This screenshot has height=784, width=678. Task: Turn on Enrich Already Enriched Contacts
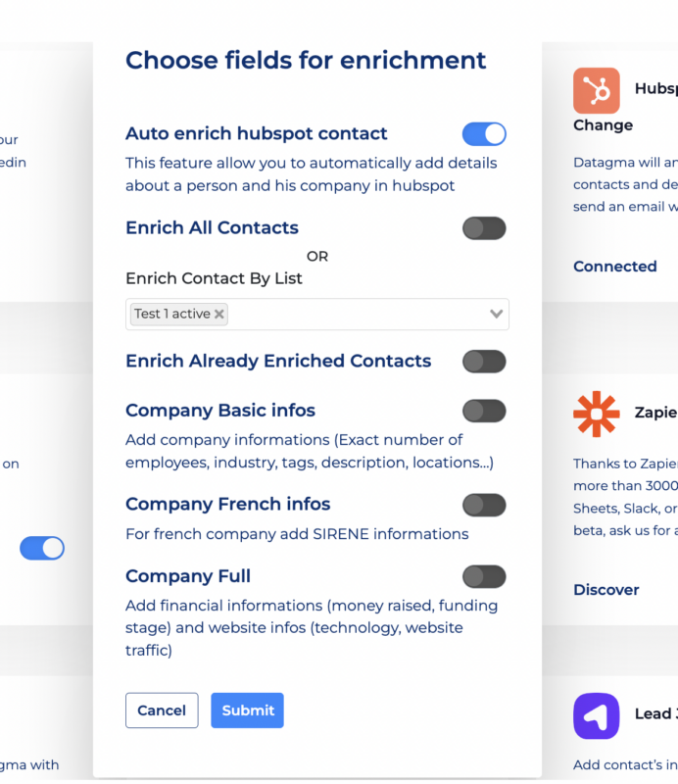[x=484, y=362]
